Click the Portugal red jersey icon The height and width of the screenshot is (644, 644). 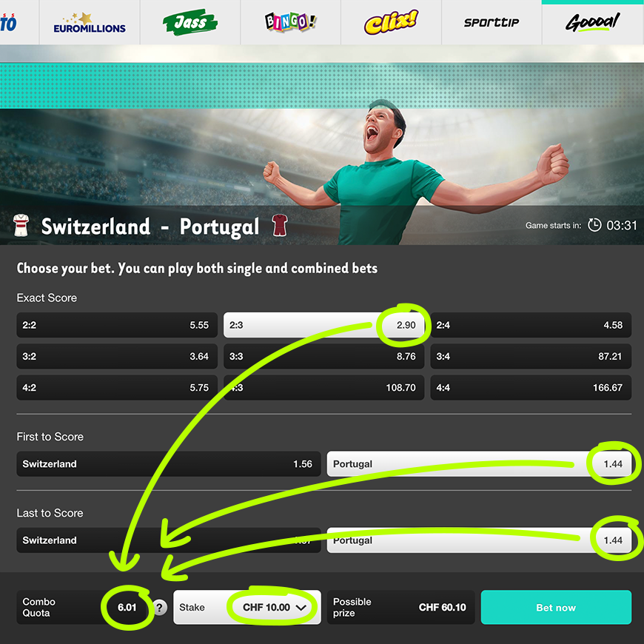[x=280, y=225]
